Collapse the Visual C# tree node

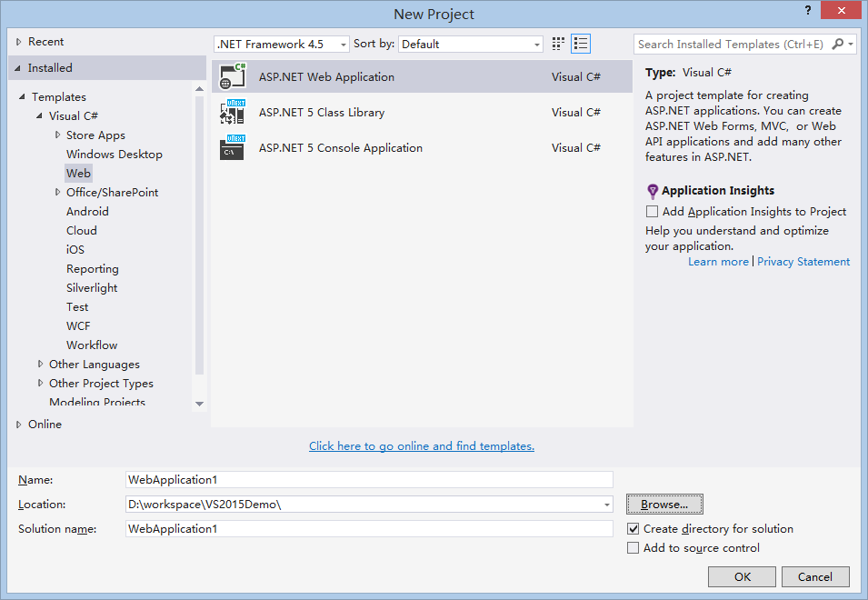click(39, 115)
